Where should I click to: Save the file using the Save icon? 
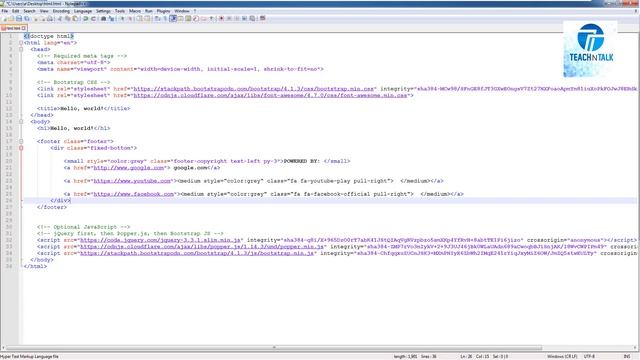click(18, 18)
